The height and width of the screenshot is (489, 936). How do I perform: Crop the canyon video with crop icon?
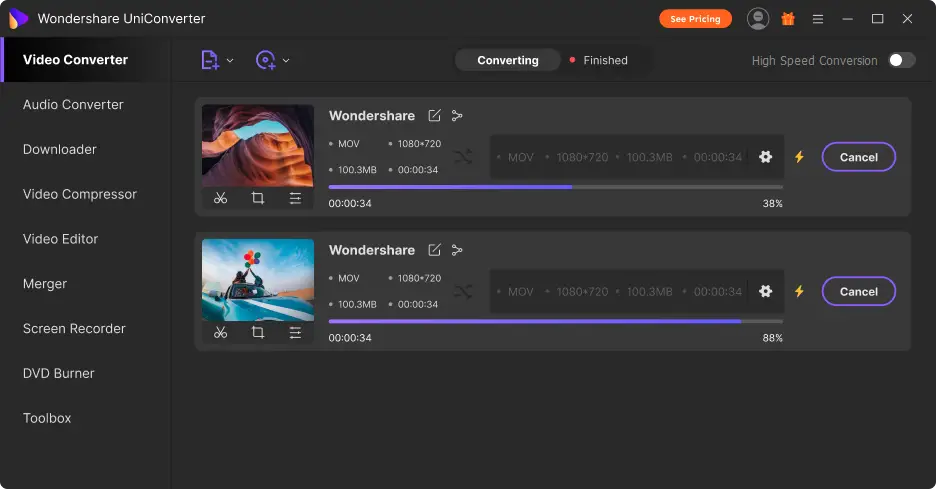click(258, 198)
